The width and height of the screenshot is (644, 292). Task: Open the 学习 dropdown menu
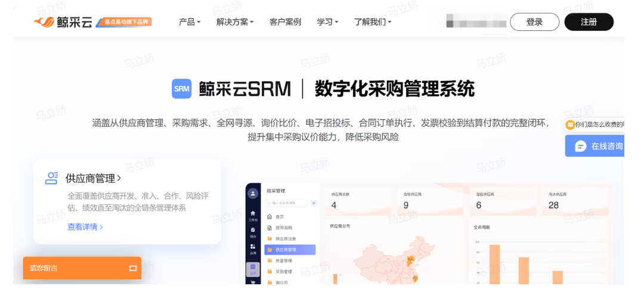point(327,22)
